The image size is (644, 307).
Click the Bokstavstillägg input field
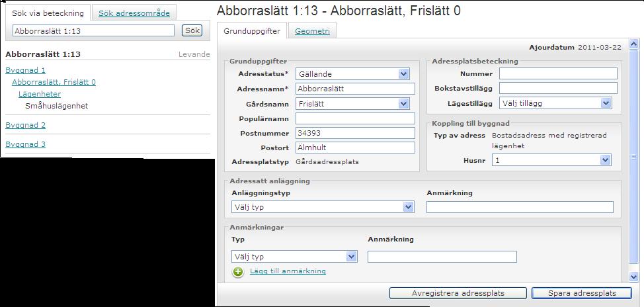(x=558, y=88)
